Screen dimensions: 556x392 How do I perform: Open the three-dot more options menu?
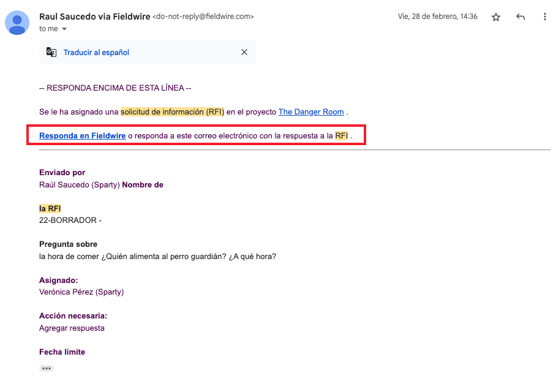[544, 17]
